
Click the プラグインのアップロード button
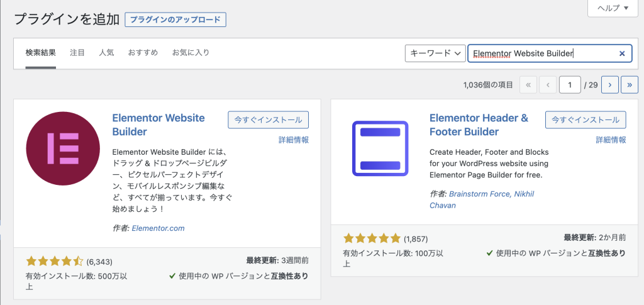pyautogui.click(x=175, y=19)
